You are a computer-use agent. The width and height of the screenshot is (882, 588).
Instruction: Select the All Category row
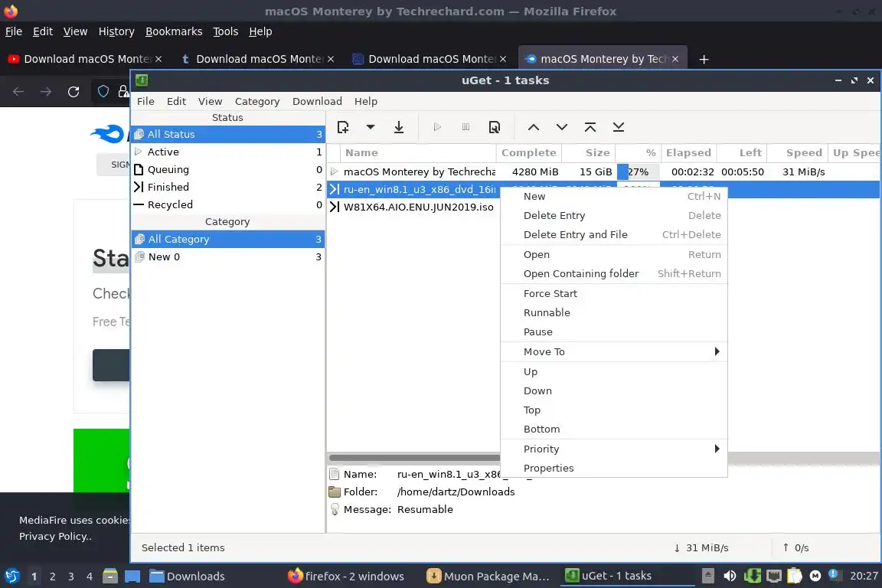[x=228, y=239]
